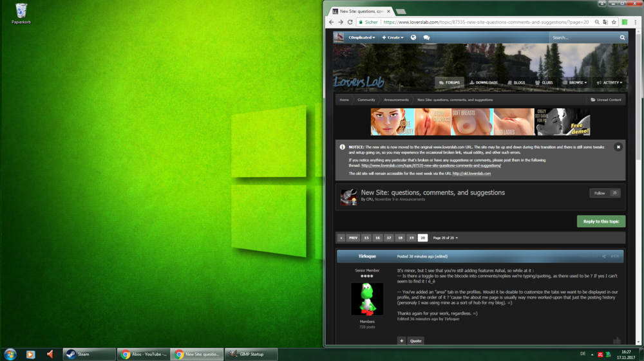Viewport: 644px width, 361px height.
Task: Click Reply to this topic button
Action: tap(601, 221)
